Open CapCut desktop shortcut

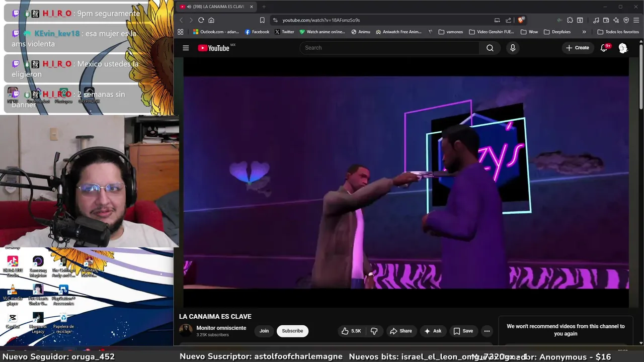tap(13, 321)
